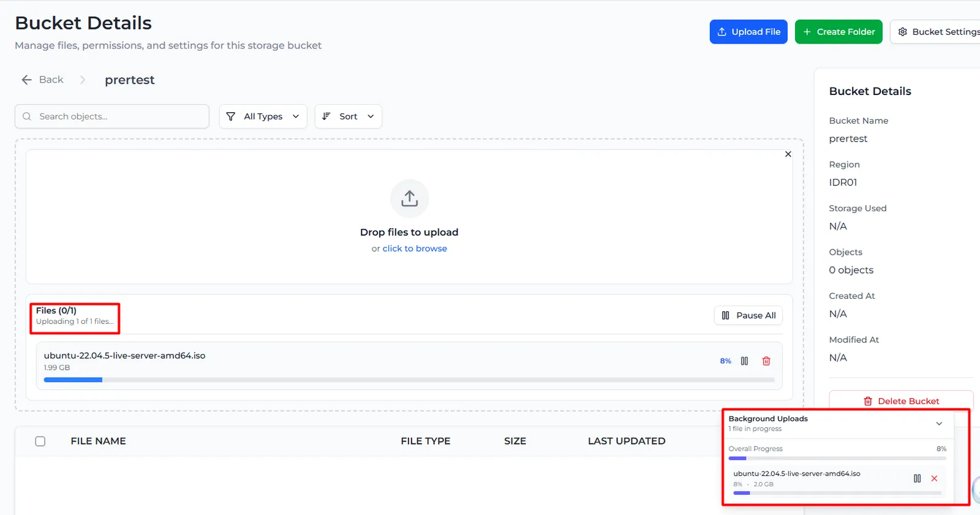This screenshot has height=515, width=980.
Task: Collapse the Background Uploads panel chevron
Action: pyautogui.click(x=939, y=424)
